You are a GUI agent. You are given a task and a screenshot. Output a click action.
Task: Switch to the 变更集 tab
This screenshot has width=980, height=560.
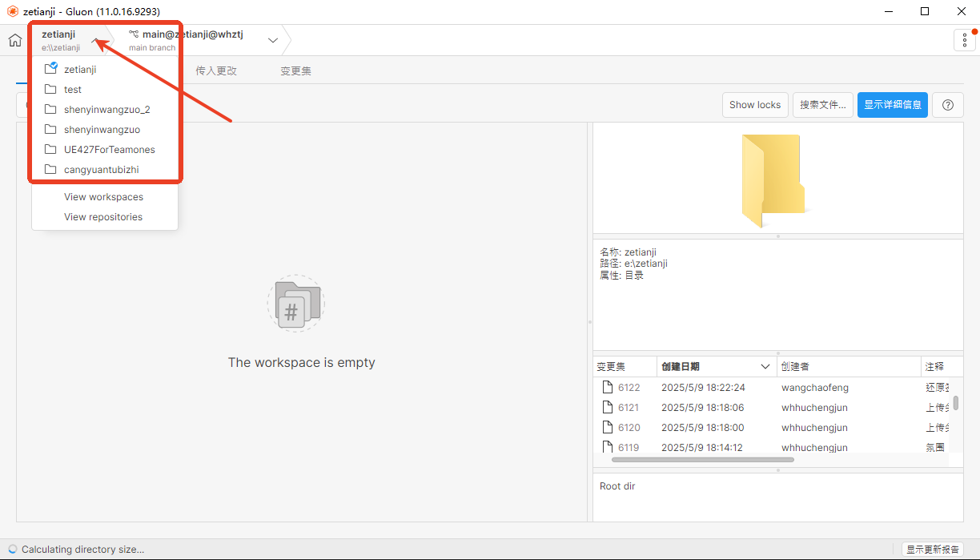click(x=295, y=71)
